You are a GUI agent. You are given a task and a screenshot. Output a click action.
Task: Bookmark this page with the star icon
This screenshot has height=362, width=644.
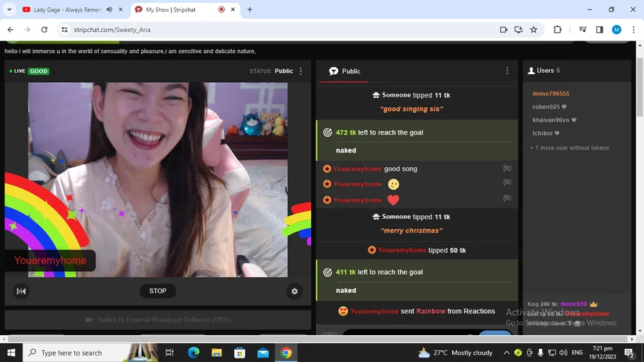534,30
